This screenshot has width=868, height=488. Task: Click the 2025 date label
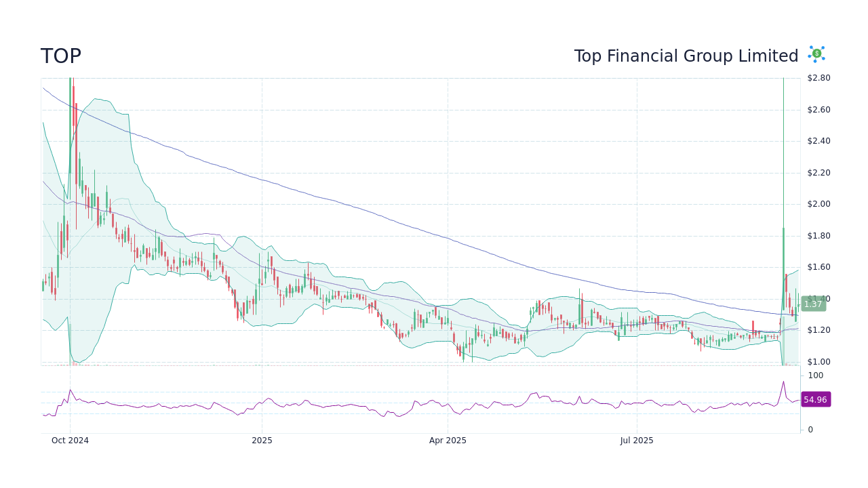(x=262, y=440)
